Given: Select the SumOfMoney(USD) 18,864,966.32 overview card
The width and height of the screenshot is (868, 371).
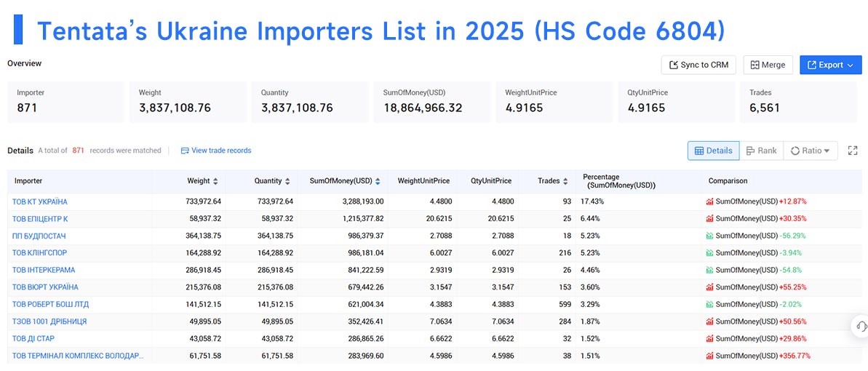Looking at the screenshot, I should click(x=431, y=102).
